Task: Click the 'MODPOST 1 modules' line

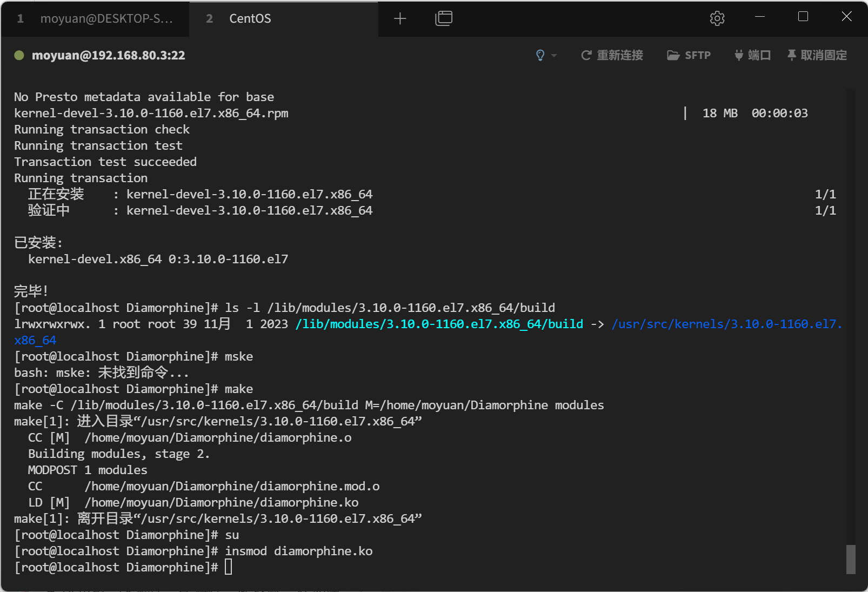Action: [x=88, y=470]
